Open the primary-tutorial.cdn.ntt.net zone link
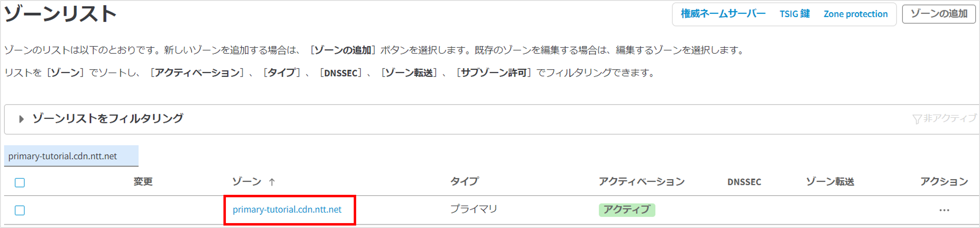This screenshot has height=228, width=980. [x=287, y=209]
